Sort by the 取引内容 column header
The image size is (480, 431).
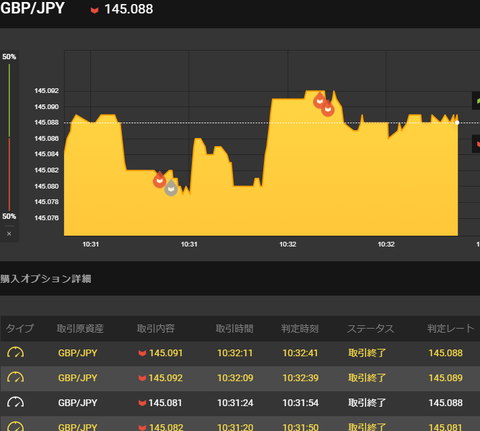tap(156, 329)
